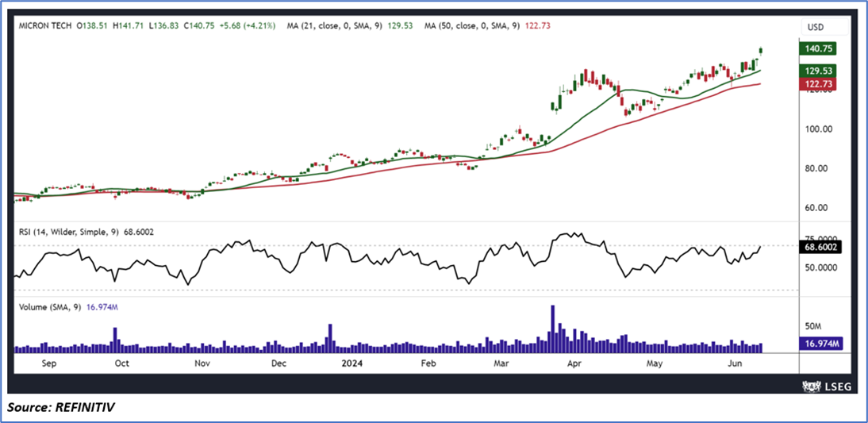The image size is (868, 423).
Task: Click the 140.75 current price tag
Action: (816, 48)
